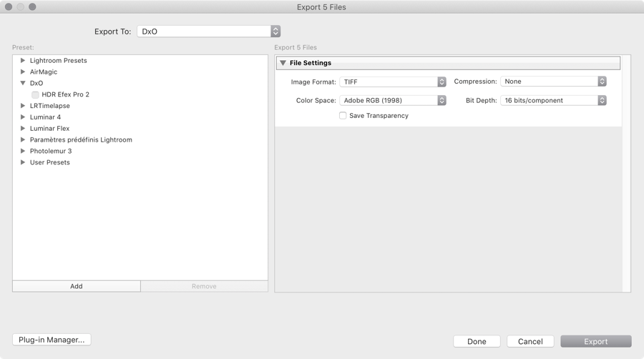Image resolution: width=644 pixels, height=359 pixels.
Task: Click the Done button
Action: tap(477, 341)
